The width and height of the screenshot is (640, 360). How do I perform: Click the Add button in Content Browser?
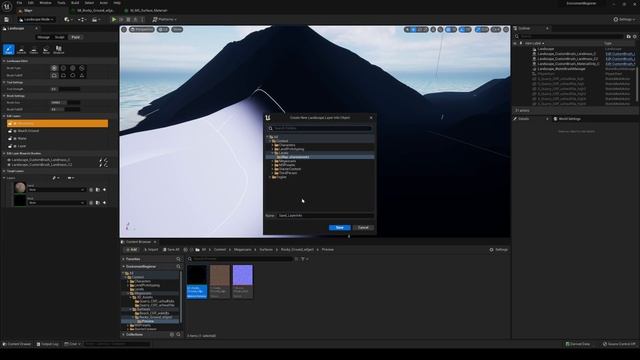[x=131, y=249]
